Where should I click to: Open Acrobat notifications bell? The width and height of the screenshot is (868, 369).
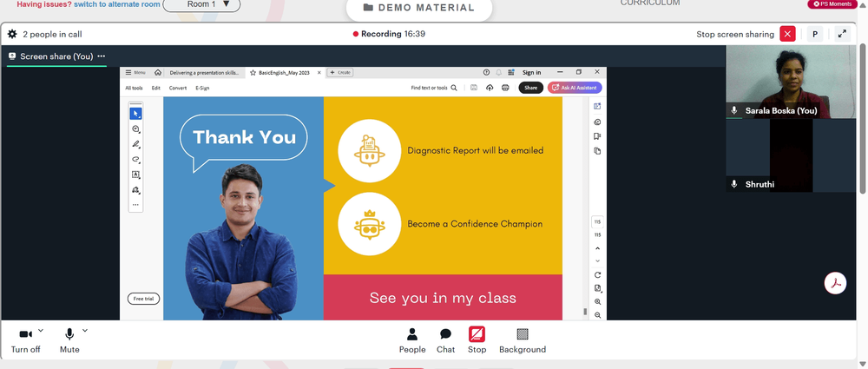point(499,73)
